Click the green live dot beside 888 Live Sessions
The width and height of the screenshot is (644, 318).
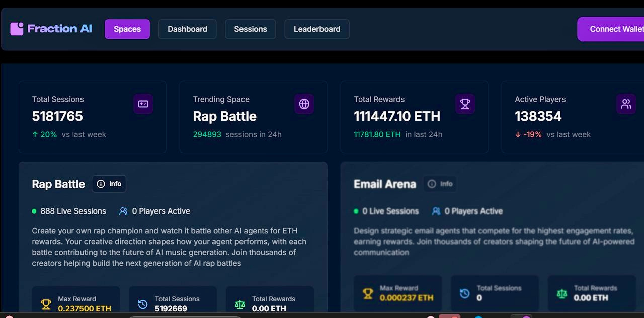[x=34, y=211]
